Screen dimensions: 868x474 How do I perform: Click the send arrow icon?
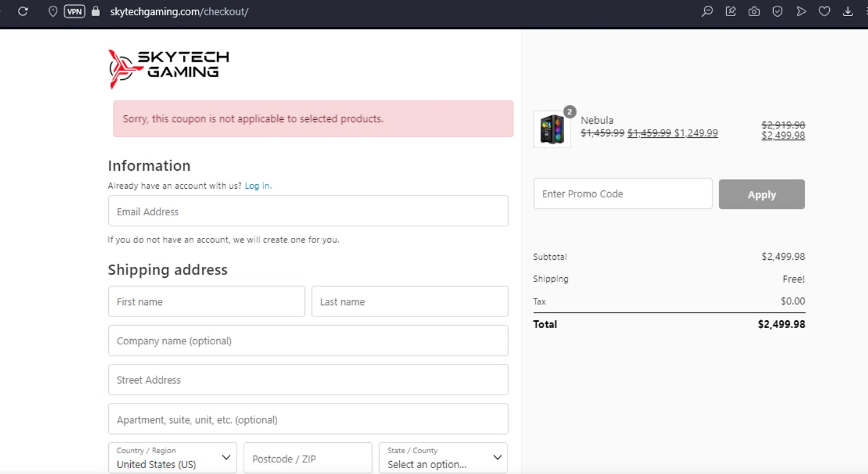tap(801, 12)
